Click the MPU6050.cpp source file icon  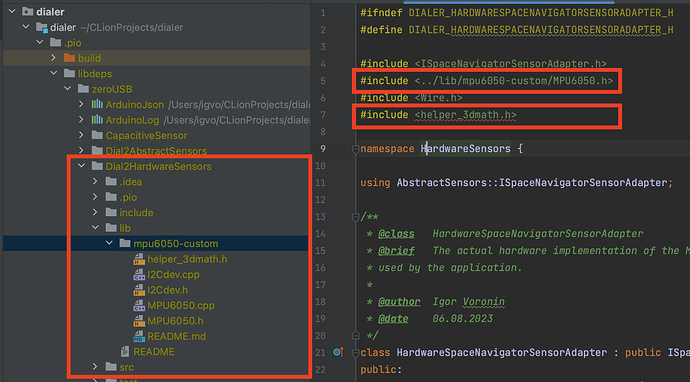(x=139, y=305)
